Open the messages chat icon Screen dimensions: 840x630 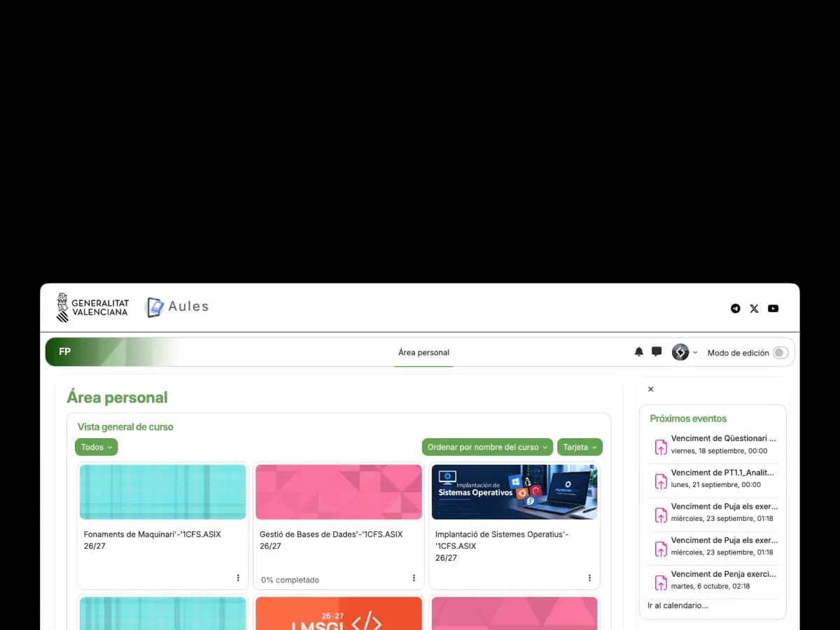(657, 352)
